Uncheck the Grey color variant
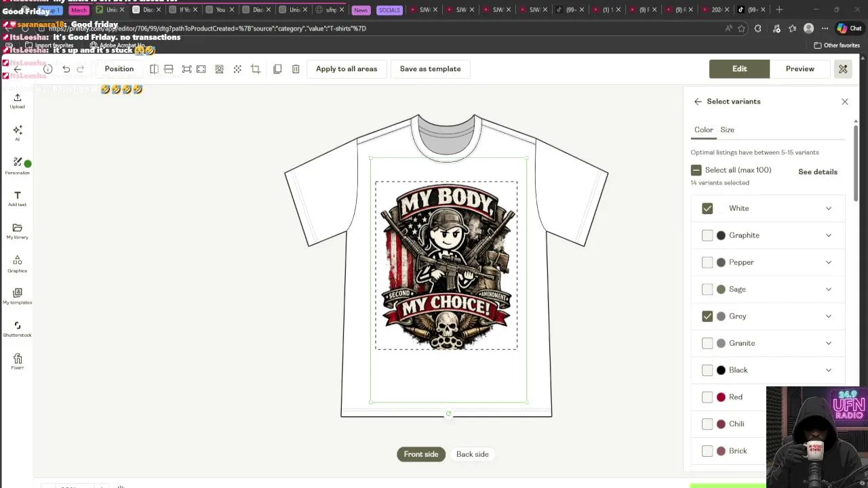Image resolution: width=868 pixels, height=488 pixels. 707,316
